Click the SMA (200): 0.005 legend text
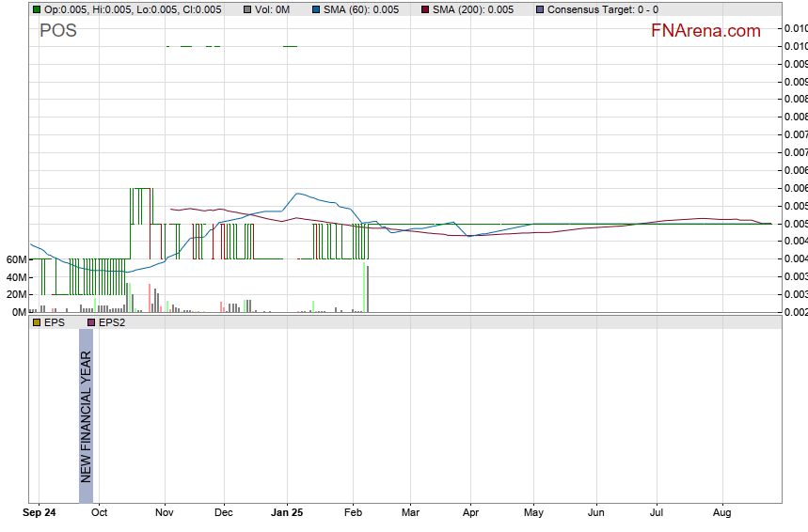 click(x=473, y=9)
